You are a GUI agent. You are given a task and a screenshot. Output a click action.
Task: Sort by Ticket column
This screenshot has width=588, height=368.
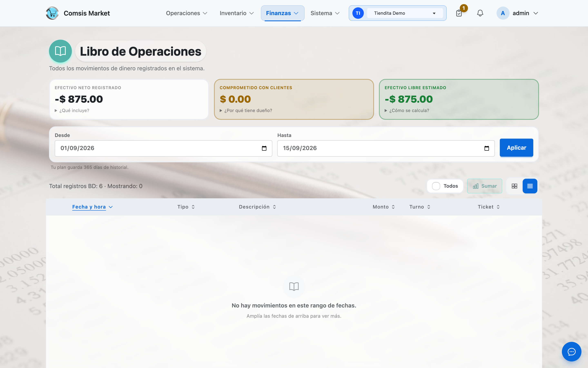click(489, 207)
